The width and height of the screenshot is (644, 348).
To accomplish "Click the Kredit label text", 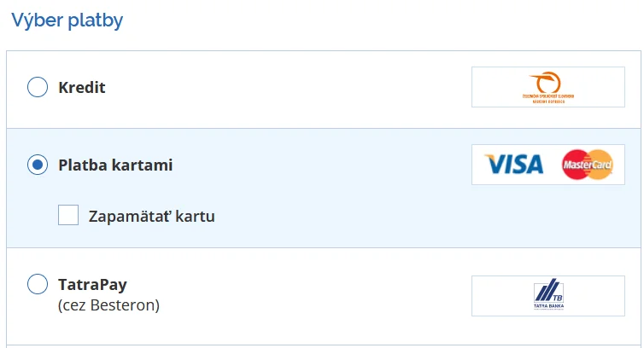I will click(x=82, y=87).
